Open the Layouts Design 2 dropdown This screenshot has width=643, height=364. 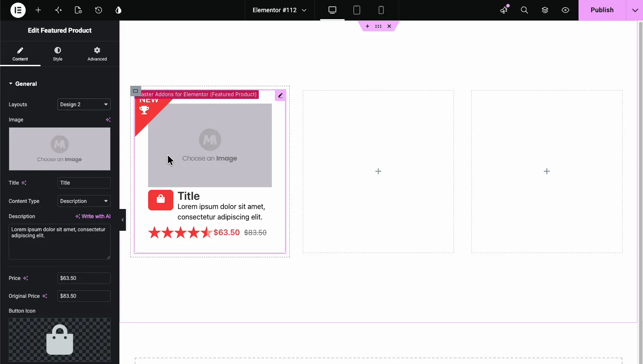84,104
